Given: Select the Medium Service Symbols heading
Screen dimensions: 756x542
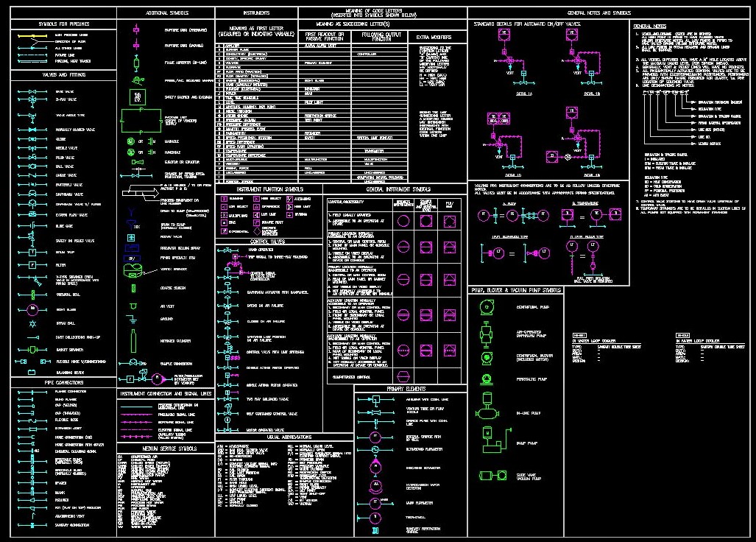Looking at the screenshot, I should [166, 448].
